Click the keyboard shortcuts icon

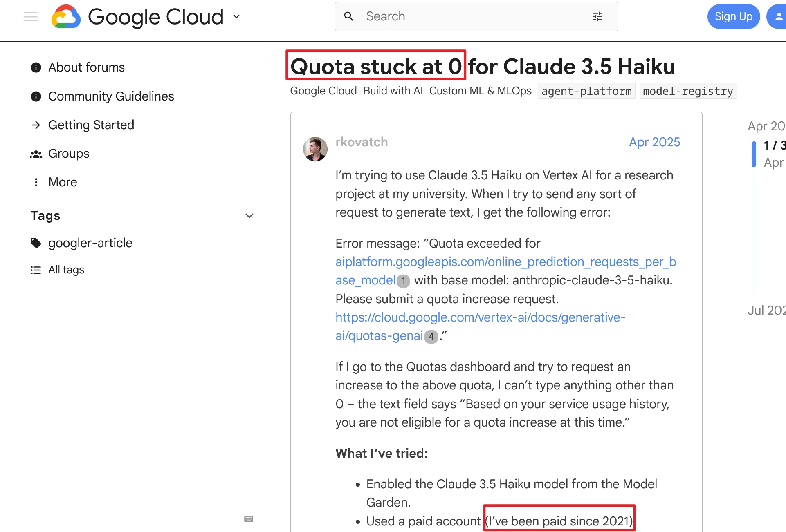pyautogui.click(x=249, y=519)
